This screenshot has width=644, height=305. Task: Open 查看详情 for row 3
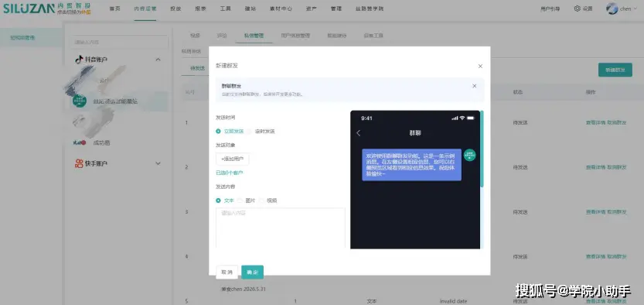595,212
